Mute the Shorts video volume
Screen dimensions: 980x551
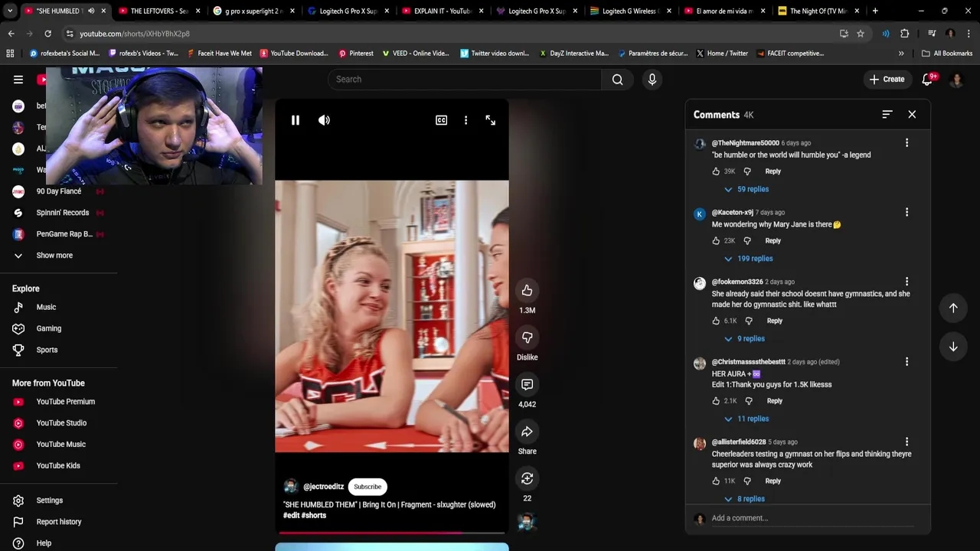click(x=324, y=120)
